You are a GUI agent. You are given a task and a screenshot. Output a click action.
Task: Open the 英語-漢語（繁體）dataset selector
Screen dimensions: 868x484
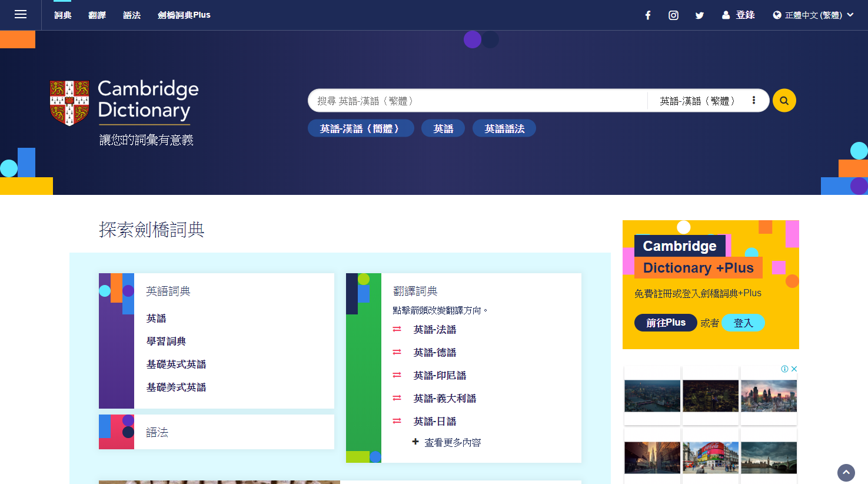click(x=708, y=101)
